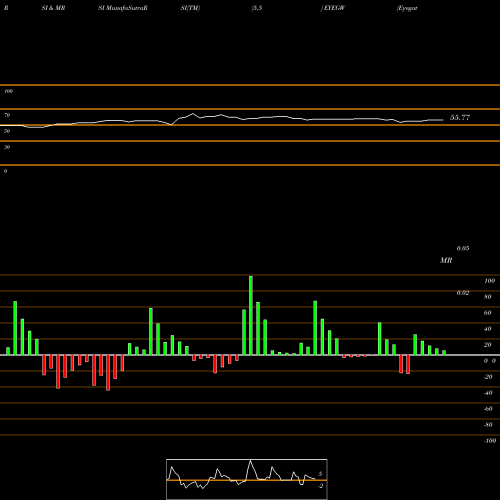Open the mini overview chart at bottom
The image size is (500, 500).
[x=247, y=479]
